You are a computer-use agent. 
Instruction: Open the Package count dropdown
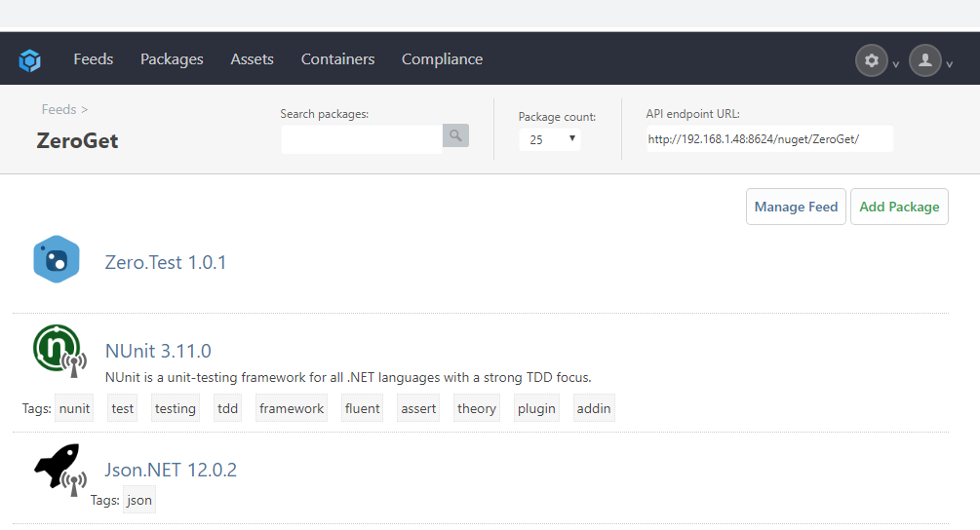pyautogui.click(x=550, y=139)
